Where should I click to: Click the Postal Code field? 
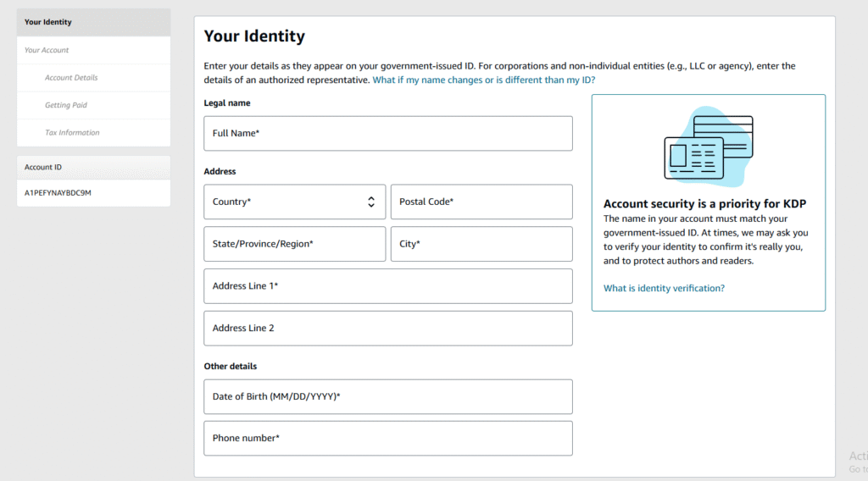pos(481,202)
